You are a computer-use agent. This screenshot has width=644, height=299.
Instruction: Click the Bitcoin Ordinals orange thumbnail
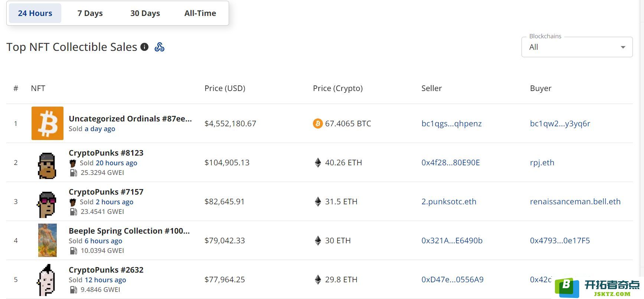click(47, 123)
